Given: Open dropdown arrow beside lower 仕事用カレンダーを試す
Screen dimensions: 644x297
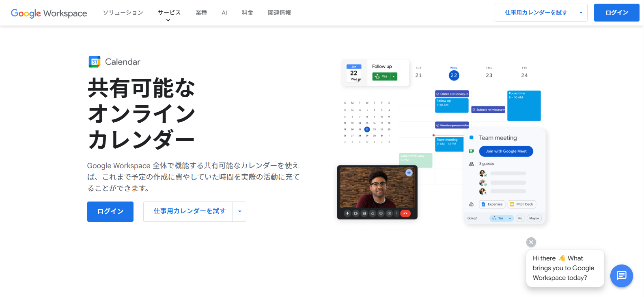Looking at the screenshot, I should coord(239,212).
